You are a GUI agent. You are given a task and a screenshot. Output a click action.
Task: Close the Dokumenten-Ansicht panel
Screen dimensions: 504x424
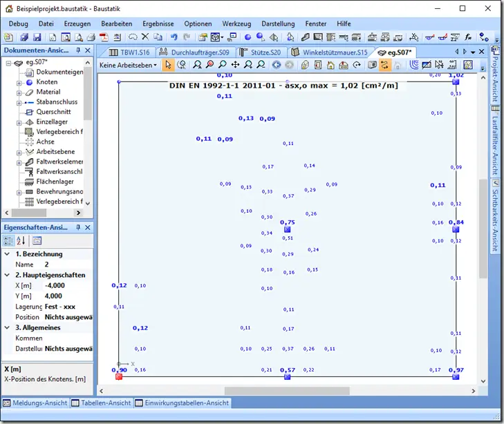click(x=87, y=50)
